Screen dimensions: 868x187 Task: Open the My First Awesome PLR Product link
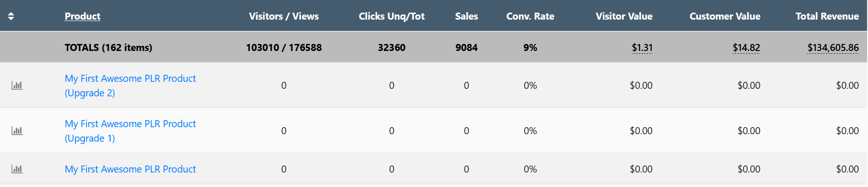point(130,169)
